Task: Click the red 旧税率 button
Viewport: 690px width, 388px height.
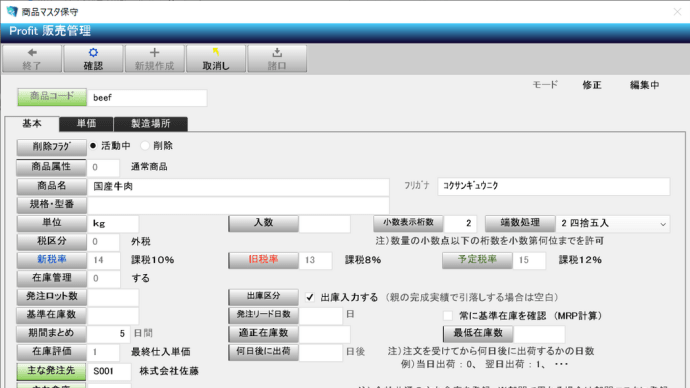Action: [x=263, y=260]
